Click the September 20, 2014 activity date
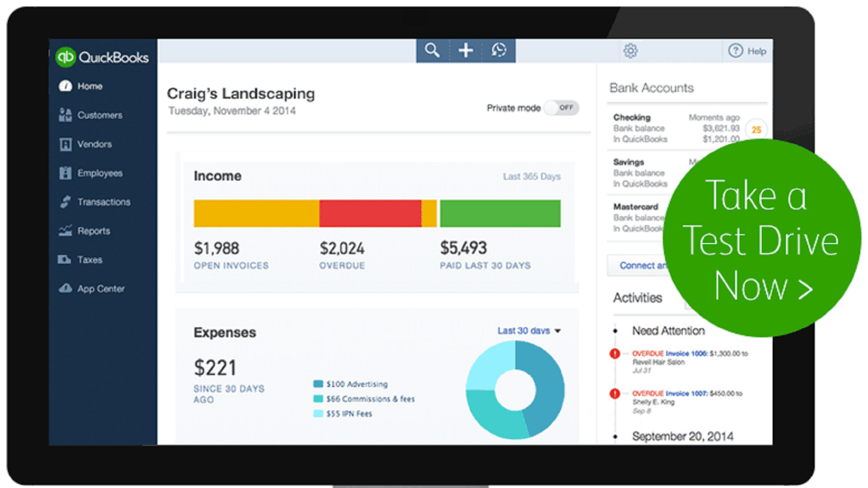Viewport: 868px width, 488px height. (683, 436)
